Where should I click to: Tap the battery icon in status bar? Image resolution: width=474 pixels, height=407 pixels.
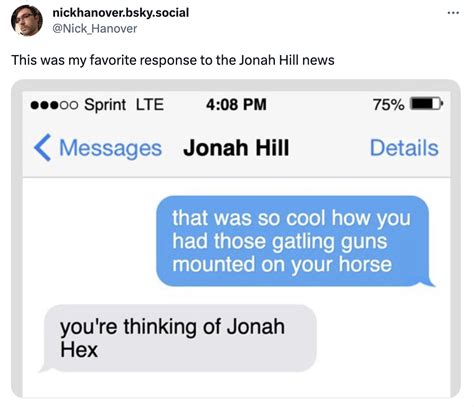click(x=427, y=104)
